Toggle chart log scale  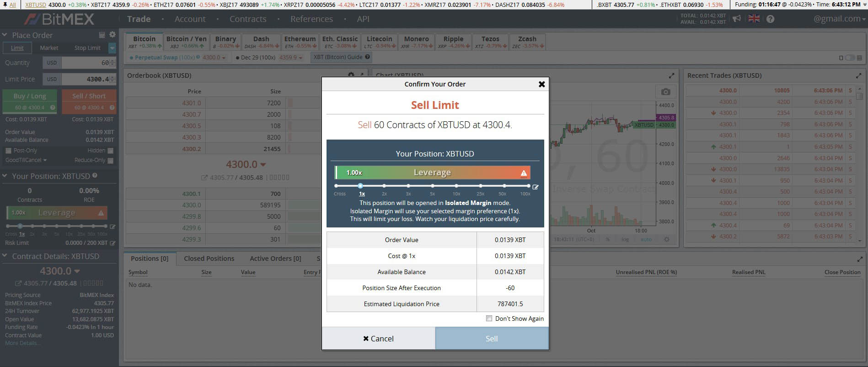coord(625,239)
